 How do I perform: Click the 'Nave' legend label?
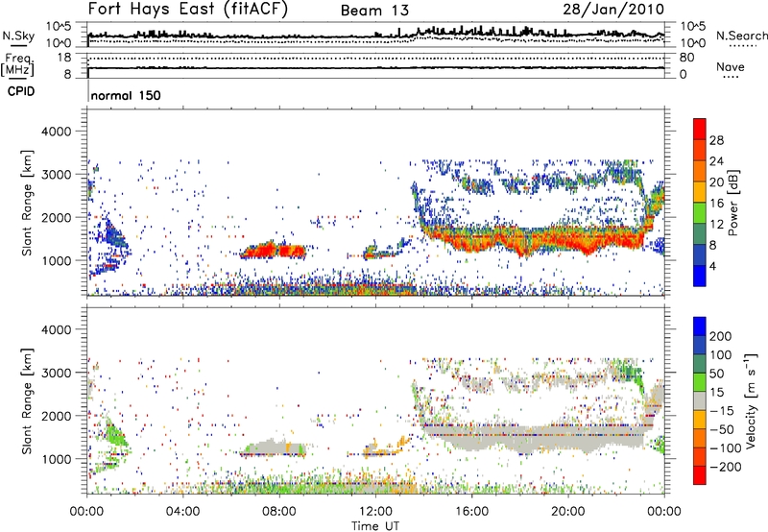tap(731, 66)
